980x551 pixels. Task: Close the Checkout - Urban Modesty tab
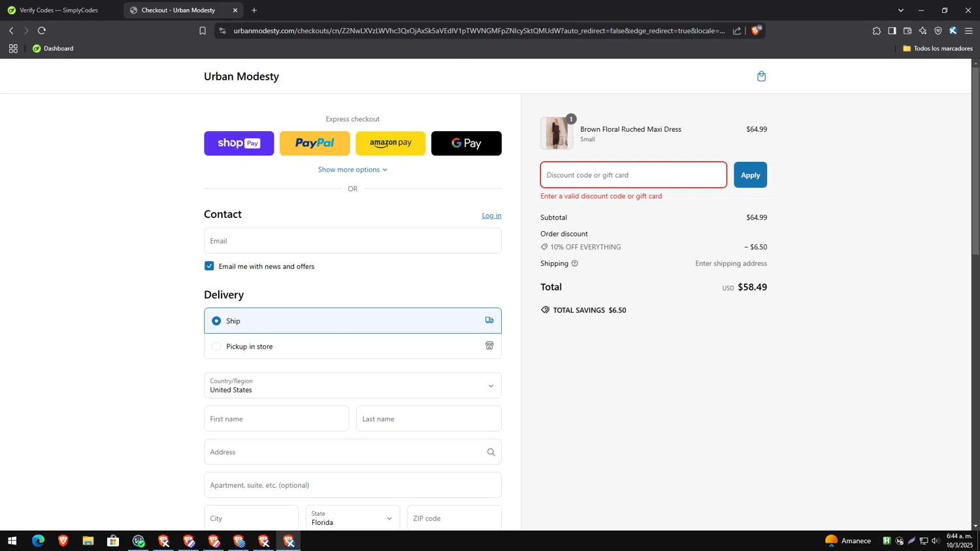tap(235, 10)
